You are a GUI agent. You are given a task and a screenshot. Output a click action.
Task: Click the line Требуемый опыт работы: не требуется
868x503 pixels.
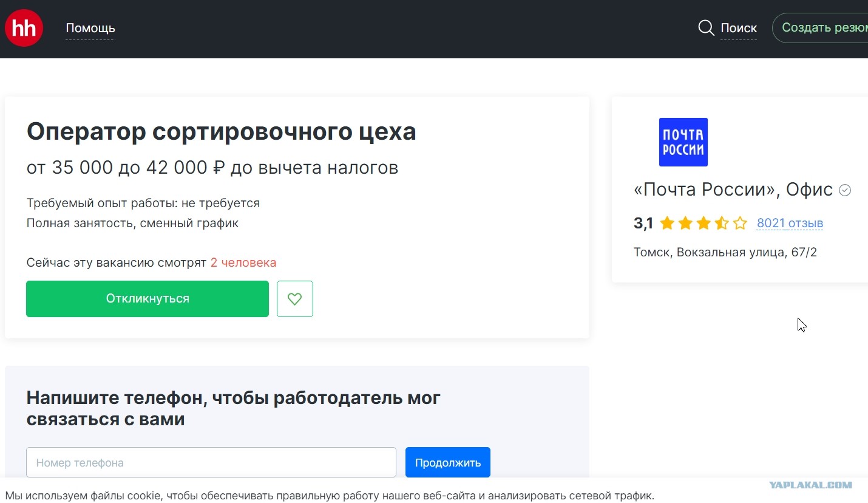click(143, 204)
